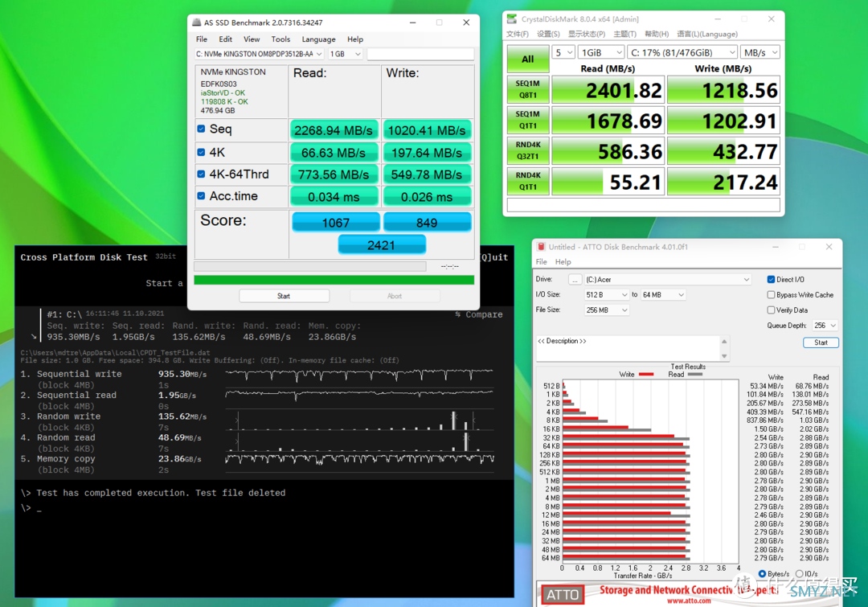Viewport: 868px width, 607px height.
Task: Open AS SSD Tools menu
Action: click(280, 39)
